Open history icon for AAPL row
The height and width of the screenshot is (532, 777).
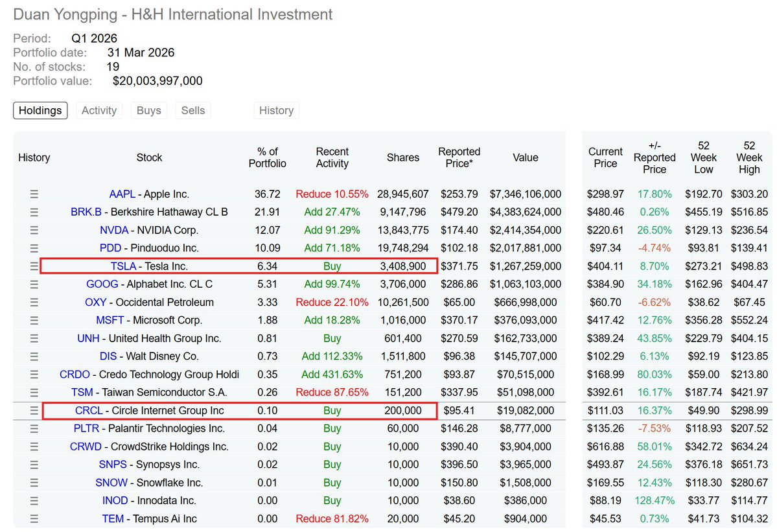point(34,194)
